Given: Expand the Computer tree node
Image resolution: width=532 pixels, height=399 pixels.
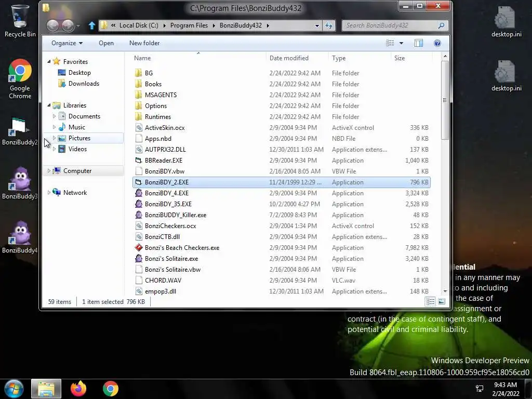Looking at the screenshot, I should pyautogui.click(x=49, y=170).
